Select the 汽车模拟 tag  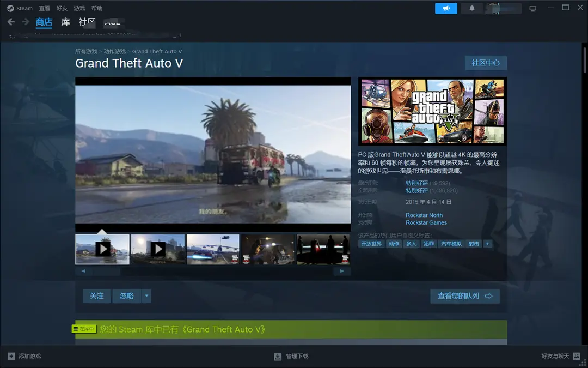click(451, 244)
